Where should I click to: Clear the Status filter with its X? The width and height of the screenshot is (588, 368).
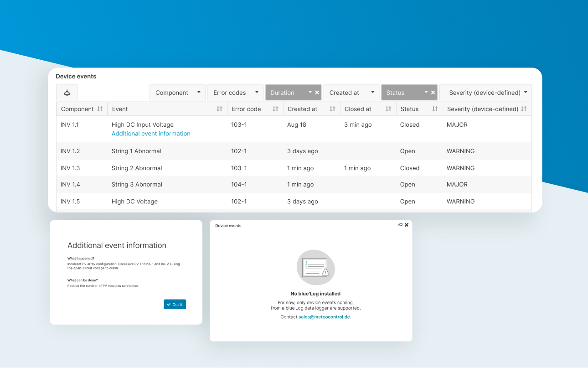pyautogui.click(x=433, y=93)
